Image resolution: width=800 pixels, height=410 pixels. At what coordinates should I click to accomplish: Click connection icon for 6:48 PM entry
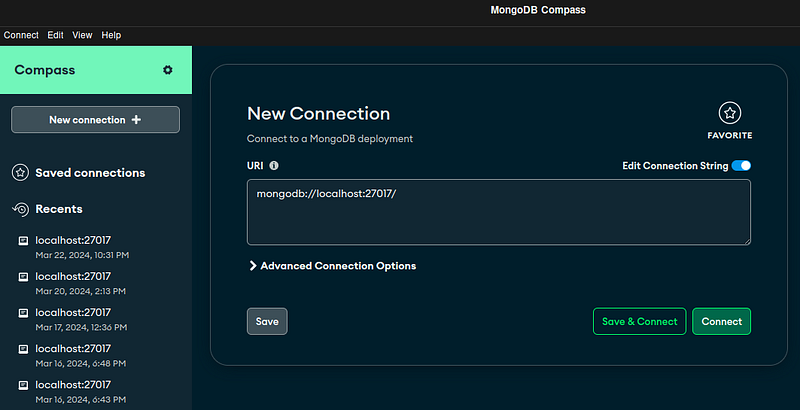point(23,349)
